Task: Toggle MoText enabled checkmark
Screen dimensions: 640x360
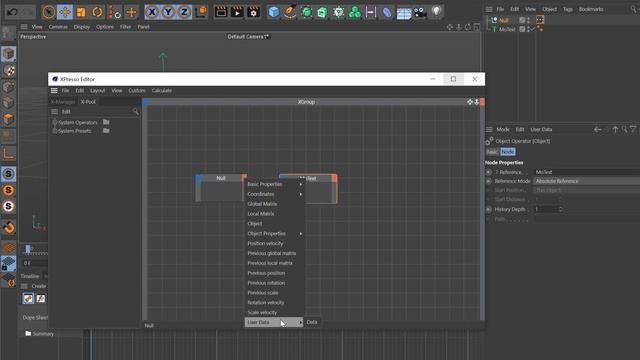Action: click(532, 29)
